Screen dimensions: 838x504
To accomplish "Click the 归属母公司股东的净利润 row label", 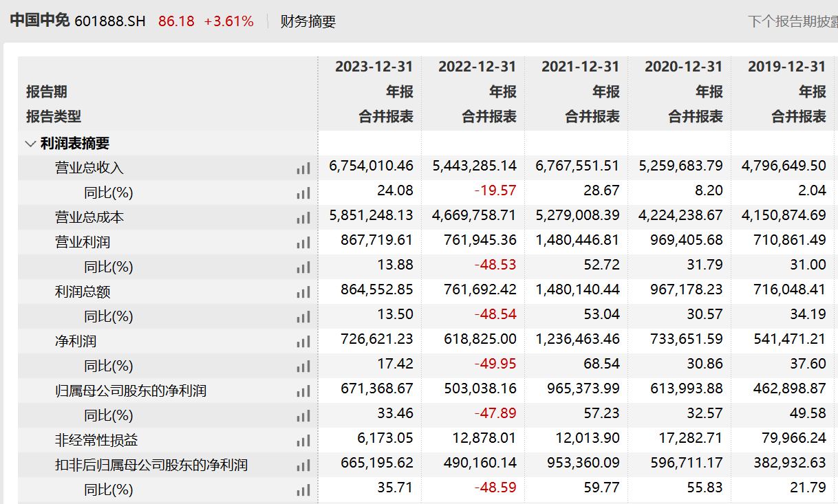I will [131, 391].
